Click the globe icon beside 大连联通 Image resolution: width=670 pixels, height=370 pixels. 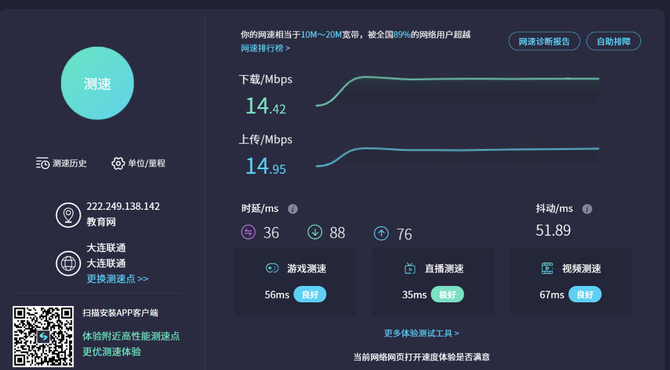68,263
